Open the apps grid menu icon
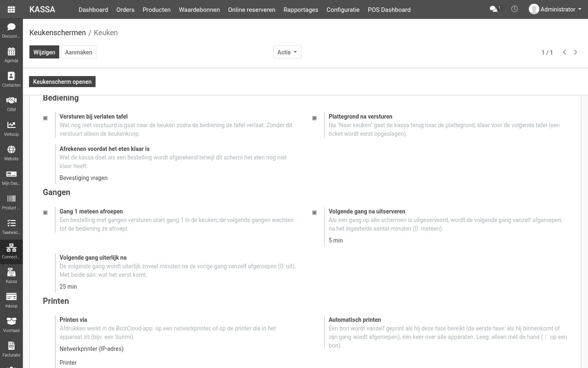 [x=11, y=9]
